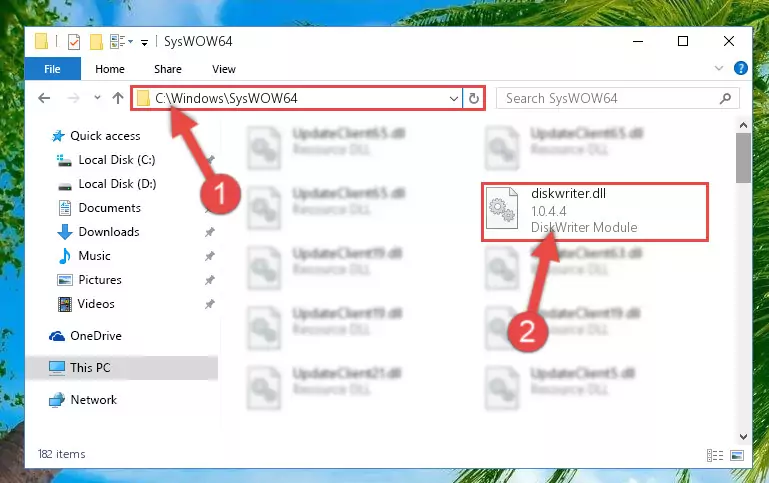Screen dimensions: 769x483
Task: Maximize the SysWOW64 window
Action: 683,42
